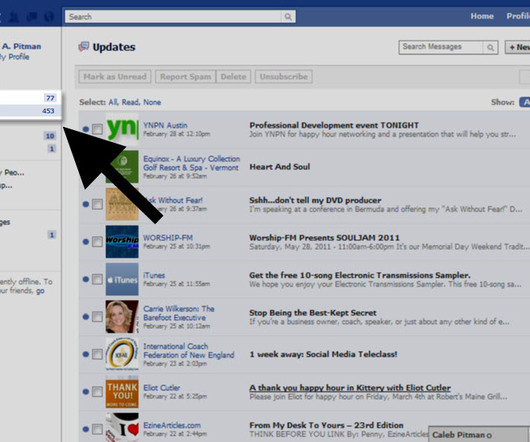
Task: Click the Delete button
Action: click(x=233, y=77)
